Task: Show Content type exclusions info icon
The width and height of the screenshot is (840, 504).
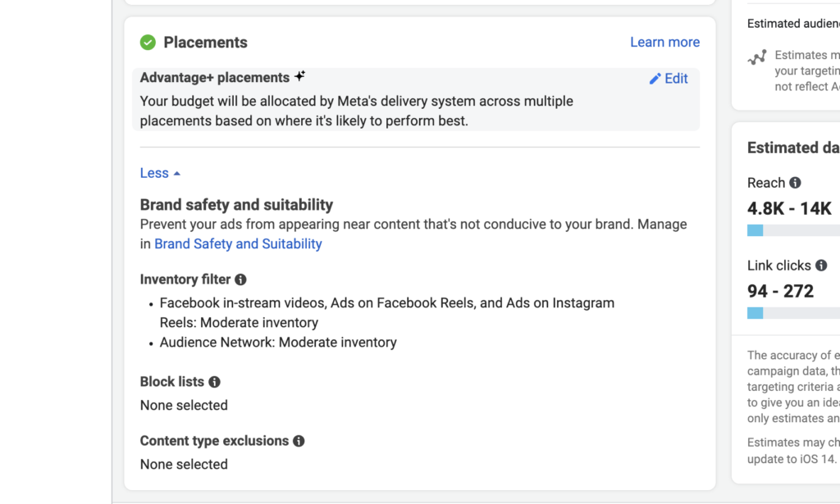Action: click(x=299, y=441)
